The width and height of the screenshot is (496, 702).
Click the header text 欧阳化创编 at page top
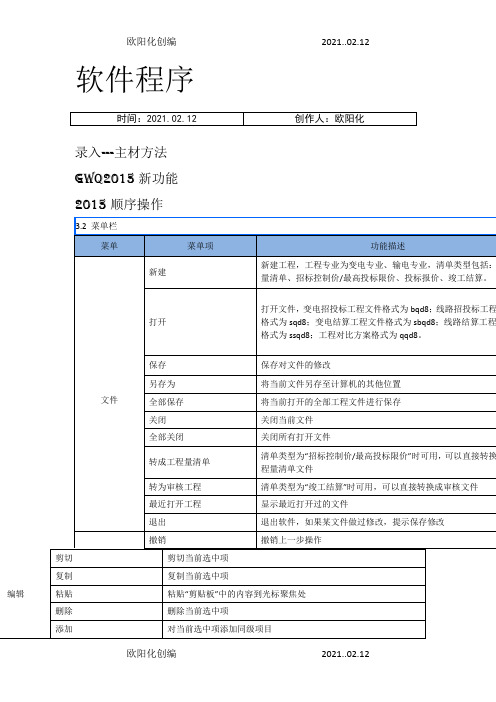[x=151, y=42]
